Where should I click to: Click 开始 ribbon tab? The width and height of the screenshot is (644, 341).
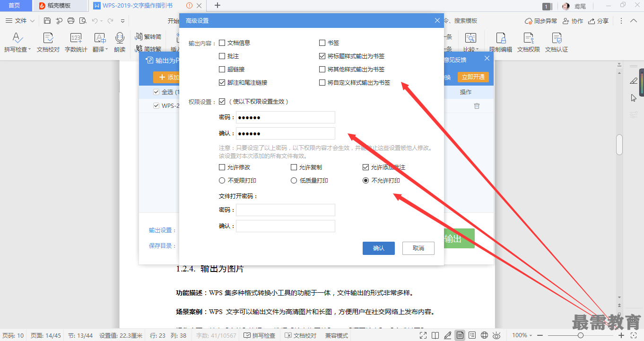173,21
